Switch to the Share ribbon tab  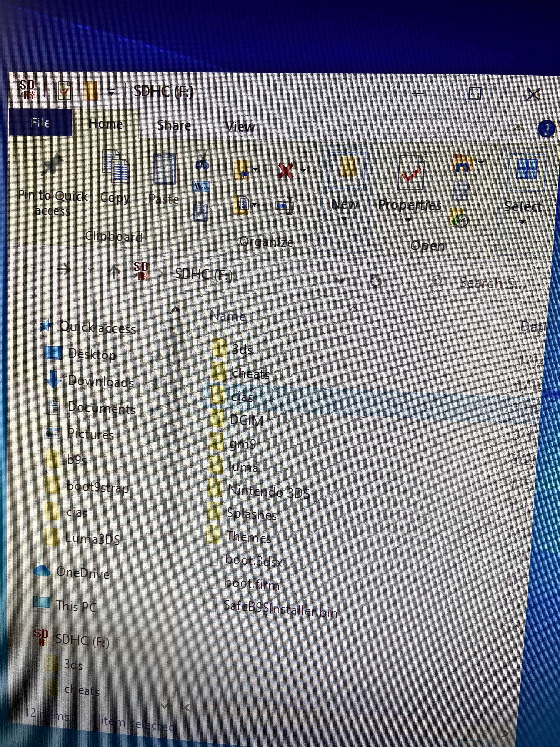[174, 126]
